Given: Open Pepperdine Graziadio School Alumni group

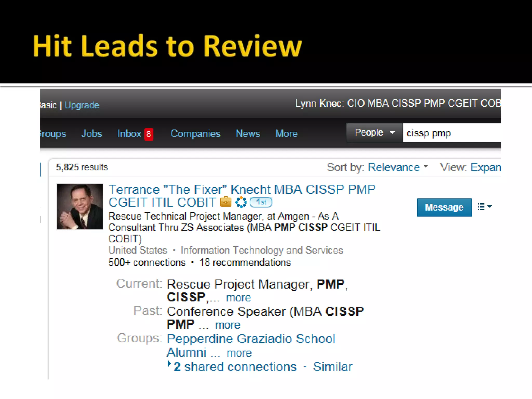Looking at the screenshot, I should click(251, 339).
